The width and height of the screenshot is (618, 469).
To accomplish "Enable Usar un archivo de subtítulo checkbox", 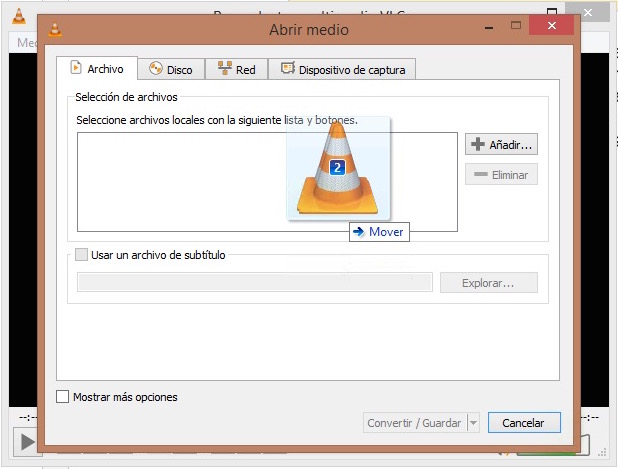I will click(x=82, y=255).
